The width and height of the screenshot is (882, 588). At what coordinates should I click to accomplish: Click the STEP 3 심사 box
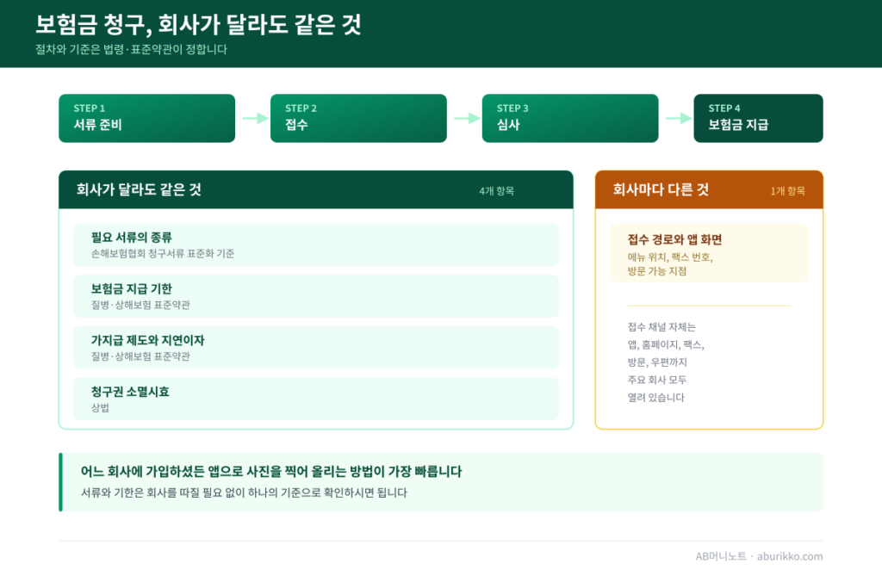pyautogui.click(x=570, y=118)
